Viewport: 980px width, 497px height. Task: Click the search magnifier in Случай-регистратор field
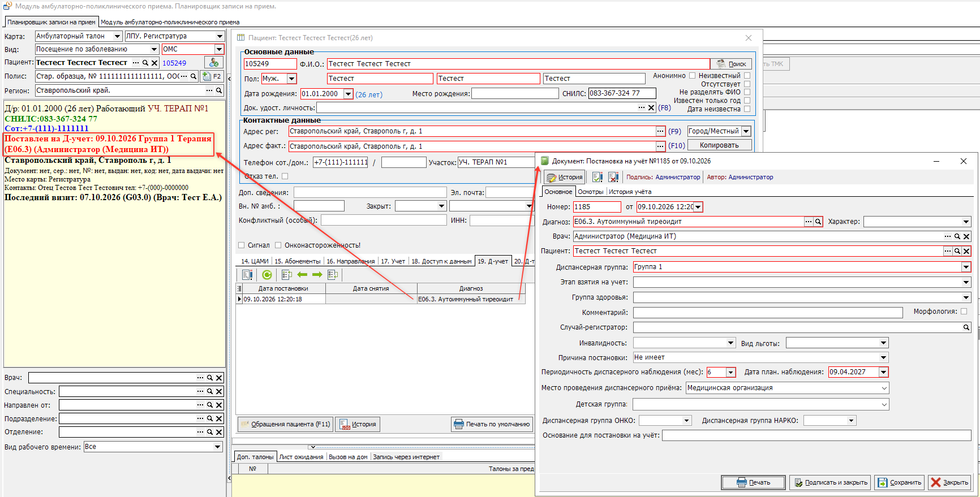[966, 327]
